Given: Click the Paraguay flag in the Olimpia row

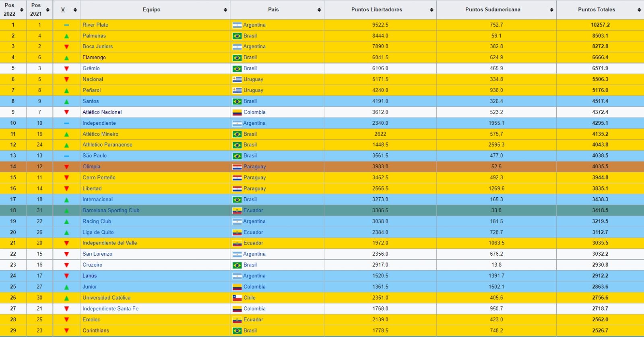Looking at the screenshot, I should tap(237, 167).
